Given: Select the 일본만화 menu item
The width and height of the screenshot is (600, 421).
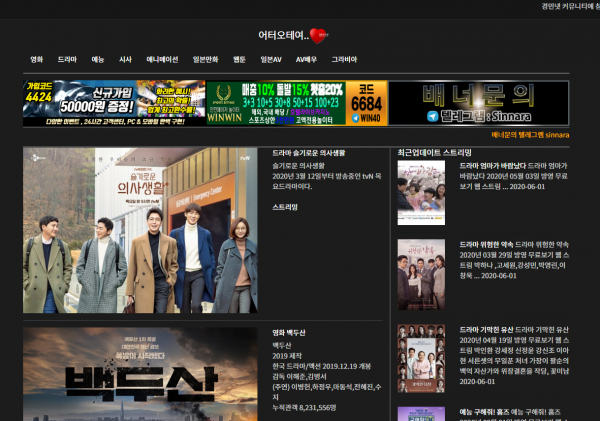Looking at the screenshot, I should pos(205,59).
